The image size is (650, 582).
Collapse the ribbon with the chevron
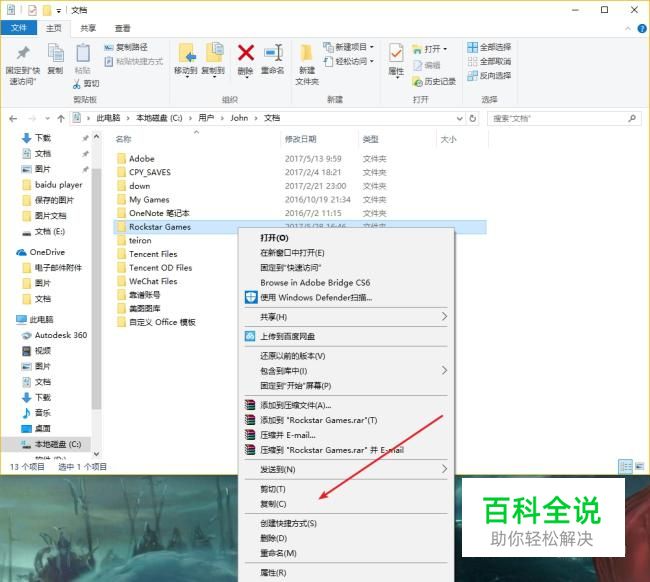pos(628,28)
